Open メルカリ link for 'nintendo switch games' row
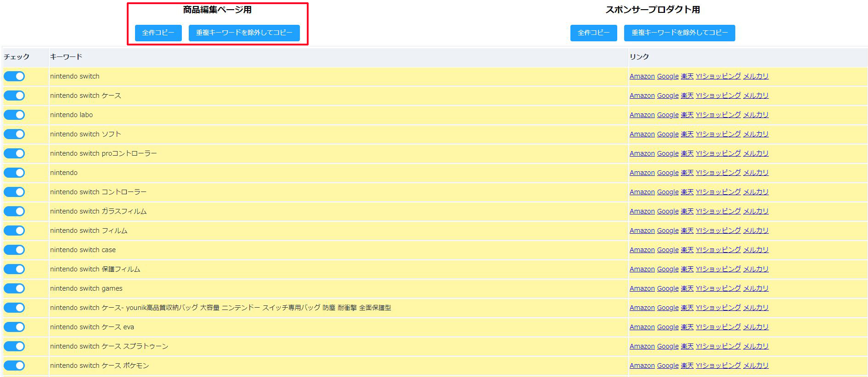This screenshot has width=868, height=377. (756, 288)
